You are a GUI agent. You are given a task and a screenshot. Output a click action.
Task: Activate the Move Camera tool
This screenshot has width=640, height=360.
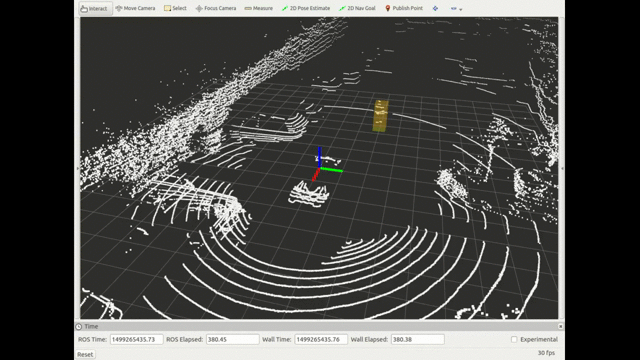tap(135, 8)
